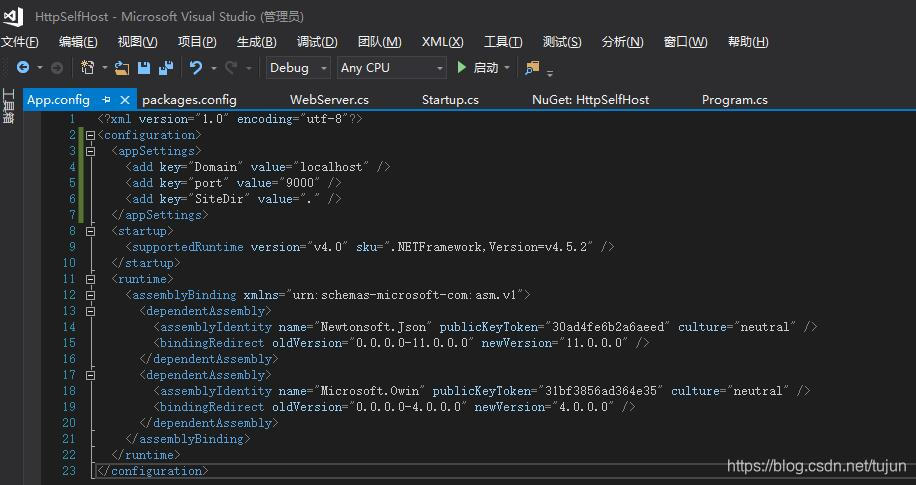The height and width of the screenshot is (485, 916).
Task: Click the "31bf3856ad364e35" publicKeyToken value
Action: (600, 391)
